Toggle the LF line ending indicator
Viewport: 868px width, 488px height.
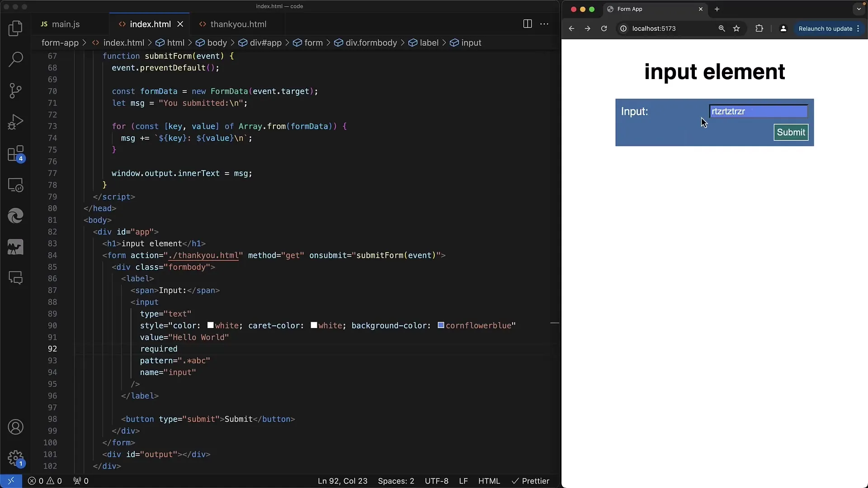click(x=464, y=481)
